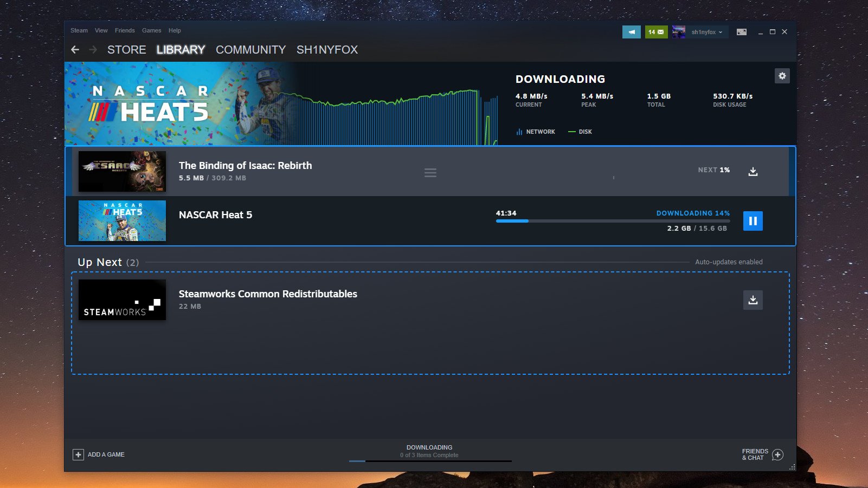This screenshot has height=488, width=868.
Task: Toggle the Disk graph legend
Action: coord(580,132)
